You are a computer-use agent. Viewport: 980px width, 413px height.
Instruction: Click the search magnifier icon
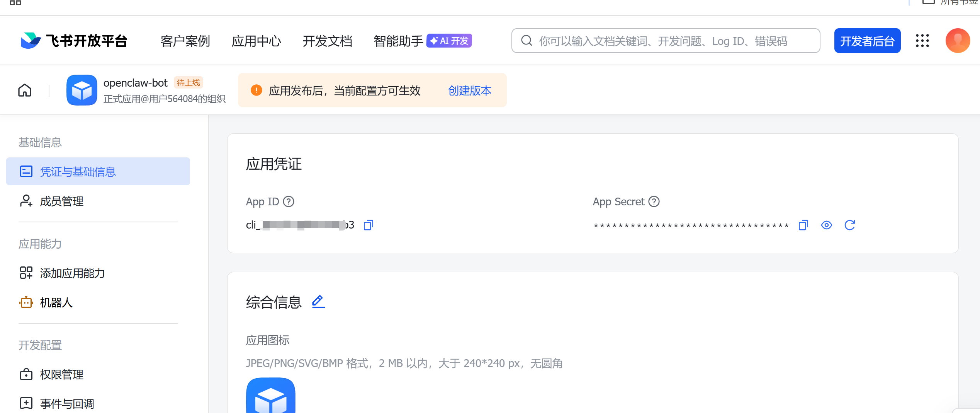(x=527, y=41)
